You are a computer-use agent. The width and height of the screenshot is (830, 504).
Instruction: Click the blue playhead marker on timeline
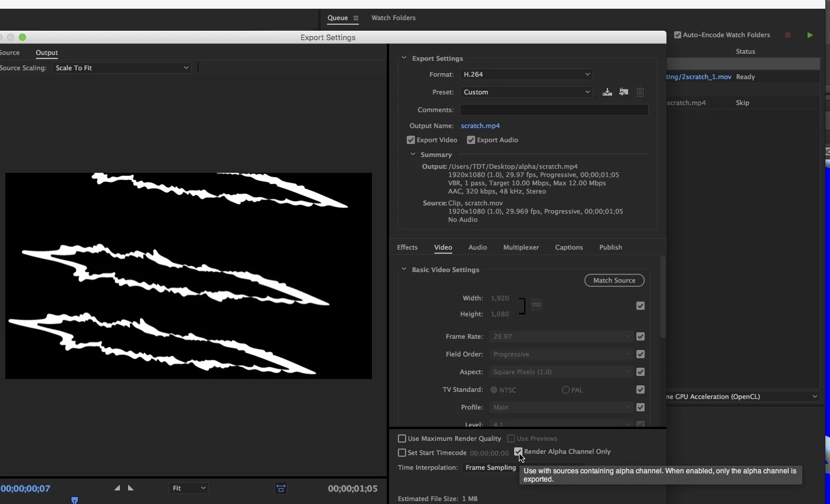[74, 500]
